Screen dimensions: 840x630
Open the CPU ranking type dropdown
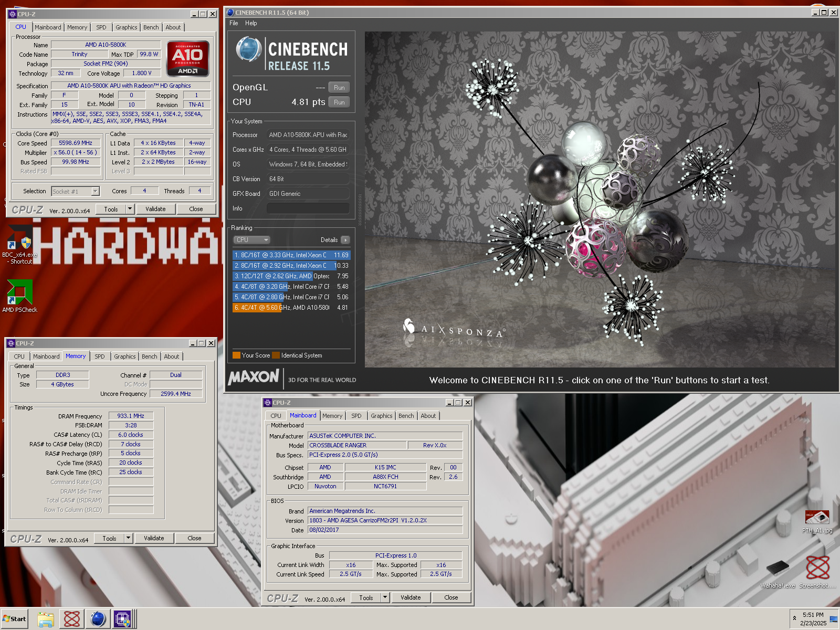click(251, 240)
